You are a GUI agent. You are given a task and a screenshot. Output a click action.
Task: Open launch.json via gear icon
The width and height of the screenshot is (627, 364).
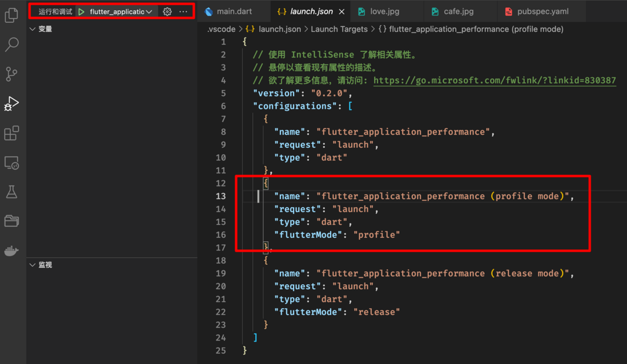[167, 11]
